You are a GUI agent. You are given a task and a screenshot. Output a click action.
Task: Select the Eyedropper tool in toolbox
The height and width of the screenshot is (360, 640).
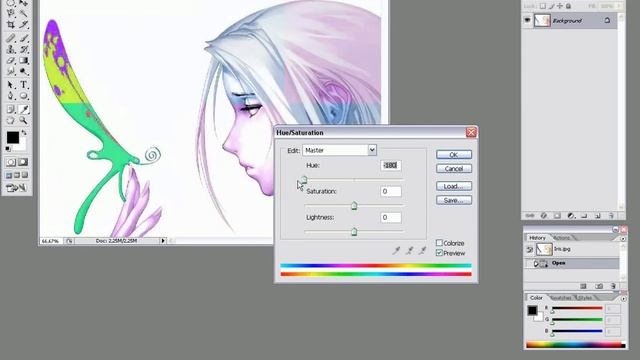(x=23, y=109)
